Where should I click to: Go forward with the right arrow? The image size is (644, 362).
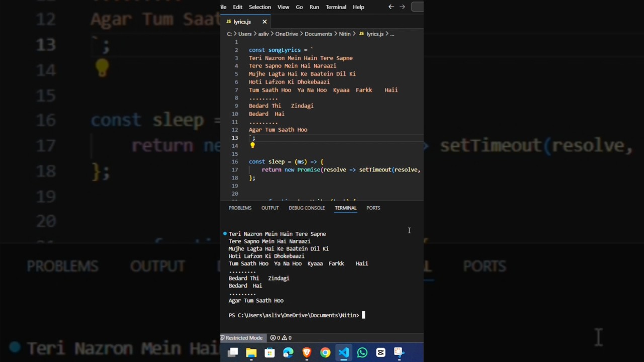pyautogui.click(x=402, y=7)
